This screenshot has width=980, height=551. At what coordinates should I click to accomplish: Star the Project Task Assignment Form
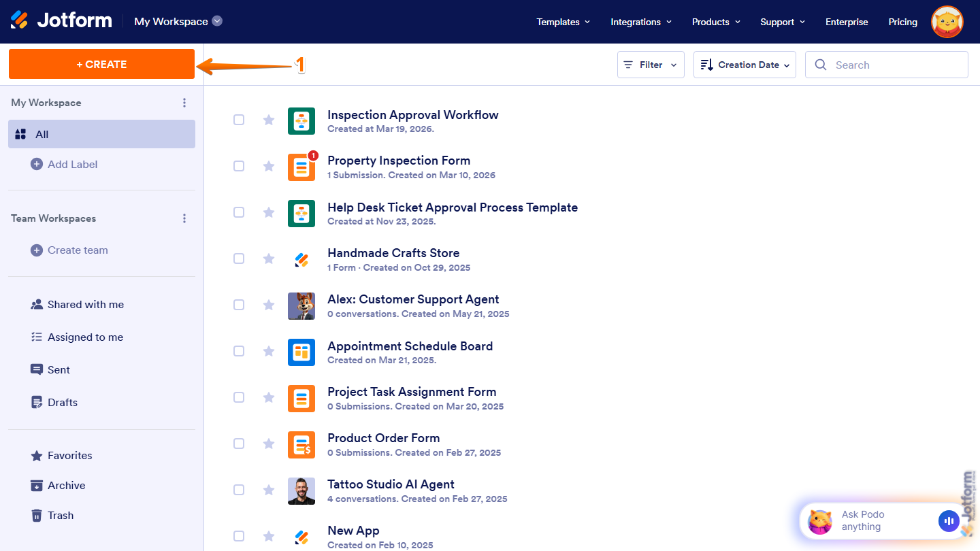tap(268, 397)
